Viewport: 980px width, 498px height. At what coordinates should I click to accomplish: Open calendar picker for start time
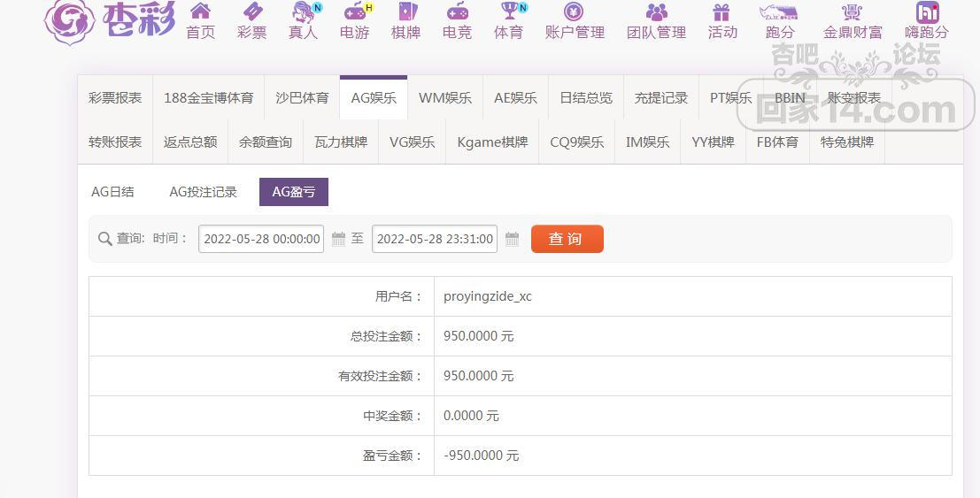pyautogui.click(x=338, y=239)
